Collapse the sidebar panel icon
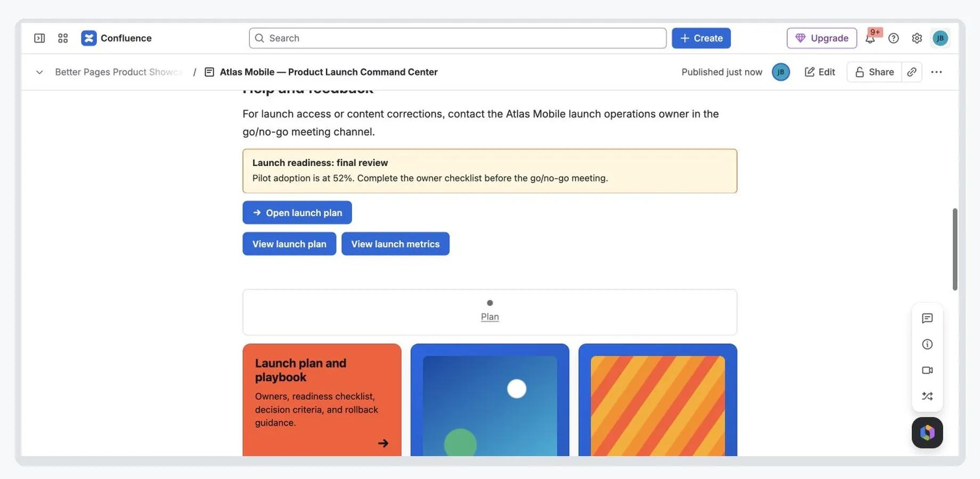The height and width of the screenshot is (479, 980). 39,38
